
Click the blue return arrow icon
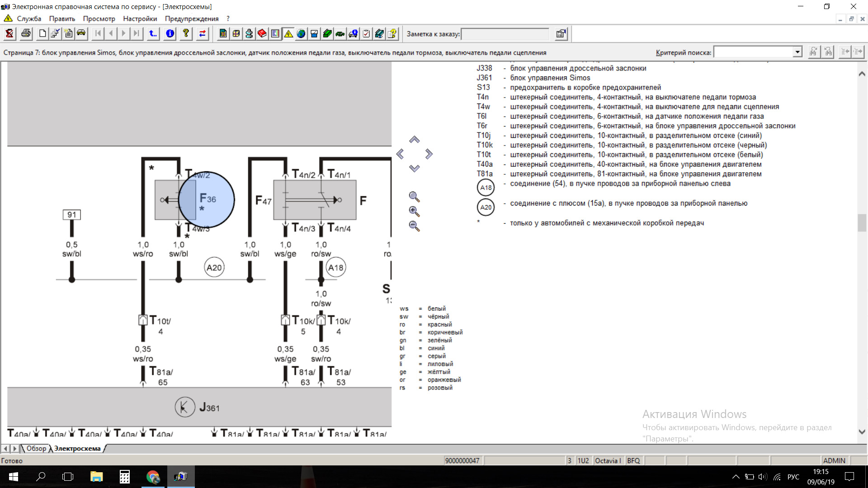pyautogui.click(x=153, y=33)
